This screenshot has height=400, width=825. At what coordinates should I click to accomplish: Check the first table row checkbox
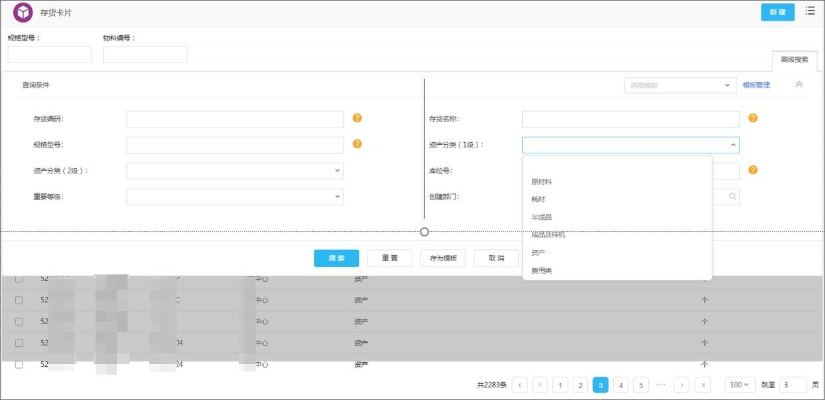point(19,279)
